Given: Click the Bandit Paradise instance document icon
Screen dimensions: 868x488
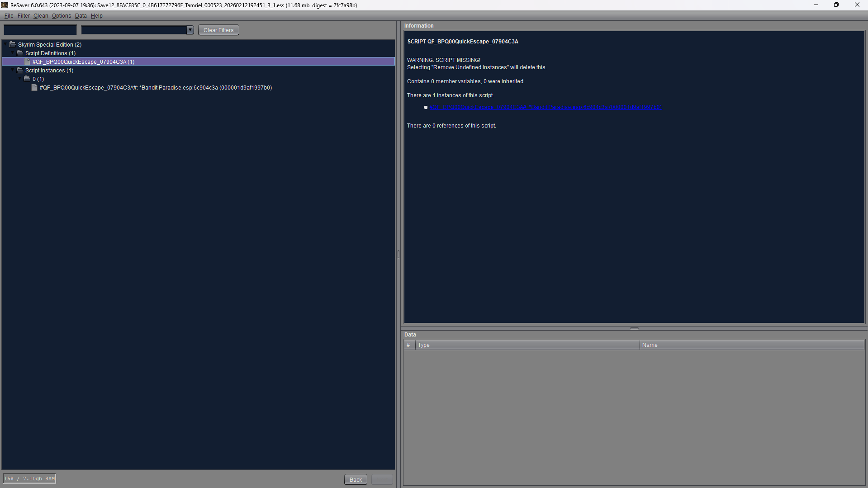Looking at the screenshot, I should [34, 87].
